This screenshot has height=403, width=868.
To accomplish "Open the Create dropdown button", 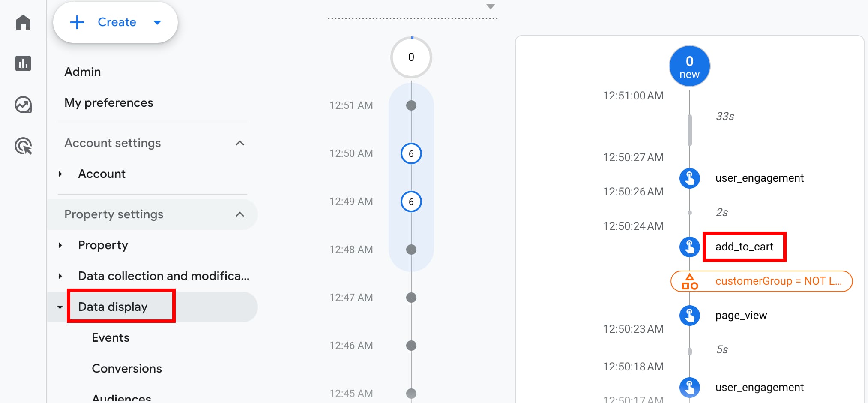I will tap(115, 22).
